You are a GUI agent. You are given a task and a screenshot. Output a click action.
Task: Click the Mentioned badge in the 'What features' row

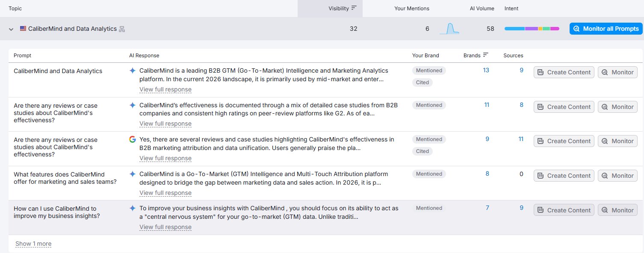429,174
